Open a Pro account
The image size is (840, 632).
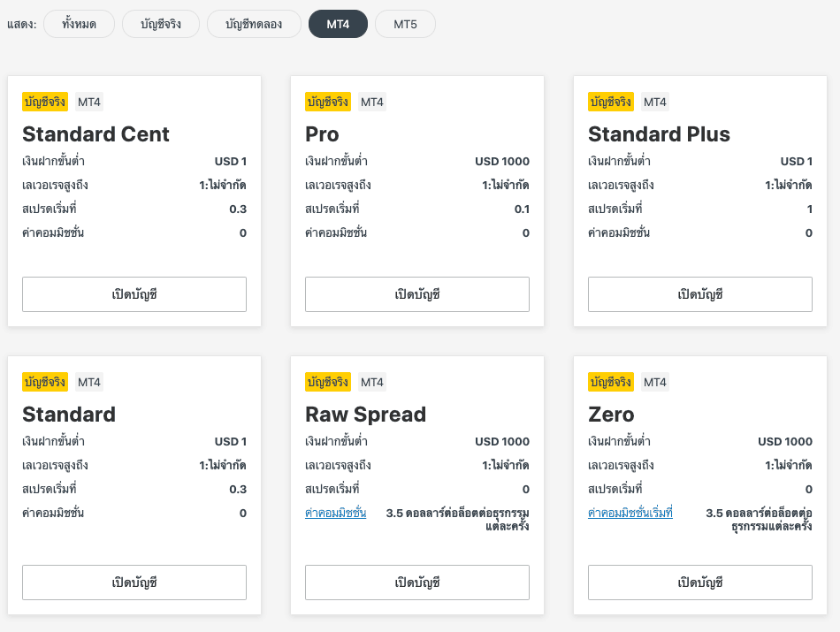click(417, 294)
